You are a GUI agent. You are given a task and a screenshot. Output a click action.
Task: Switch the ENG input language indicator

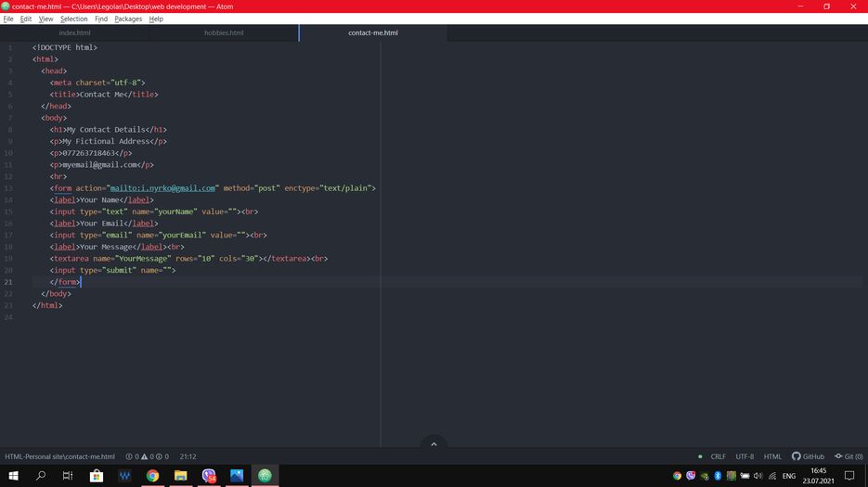point(789,475)
